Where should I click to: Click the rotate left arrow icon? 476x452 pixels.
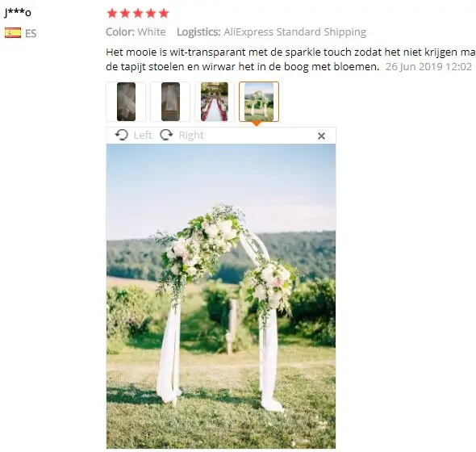tap(122, 135)
